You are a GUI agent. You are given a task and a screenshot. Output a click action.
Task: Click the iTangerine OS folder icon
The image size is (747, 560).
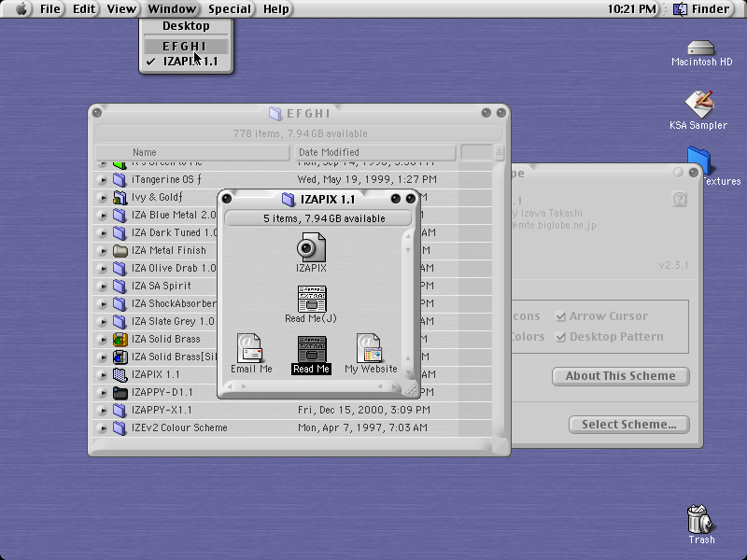[120, 179]
